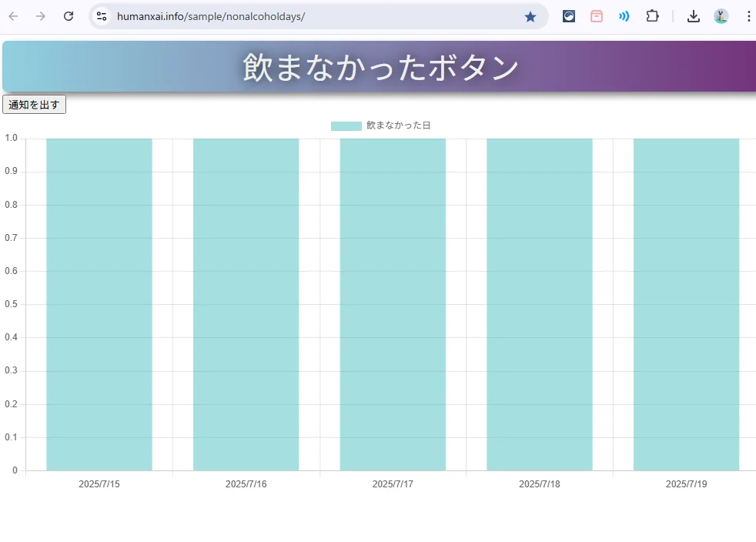Open the browser Downloads icon
Image resolution: width=756 pixels, height=542 pixels.
694,16
